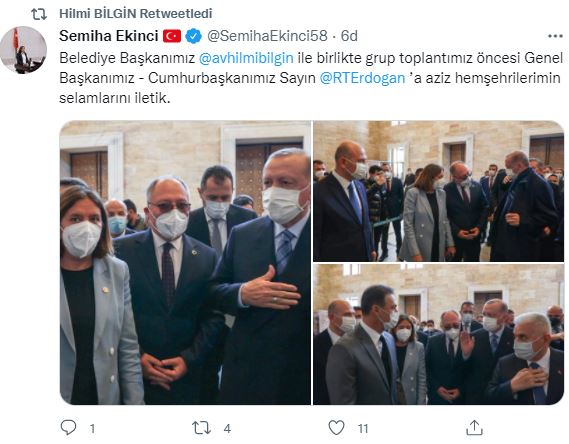Open the @avhilmibilgin mention link

click(x=246, y=58)
